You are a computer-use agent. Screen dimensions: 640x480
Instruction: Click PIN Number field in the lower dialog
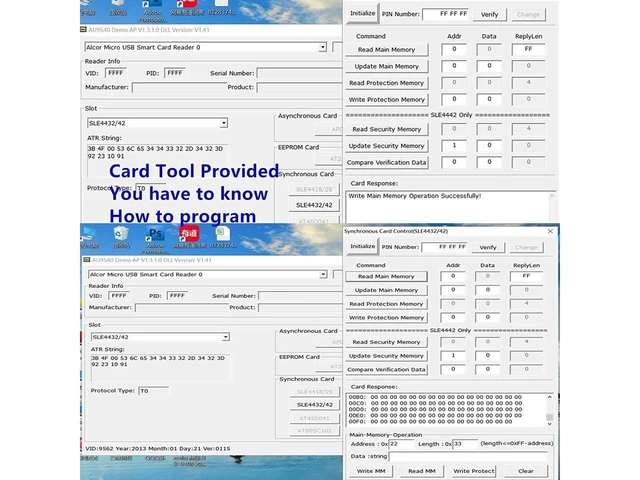[444, 247]
